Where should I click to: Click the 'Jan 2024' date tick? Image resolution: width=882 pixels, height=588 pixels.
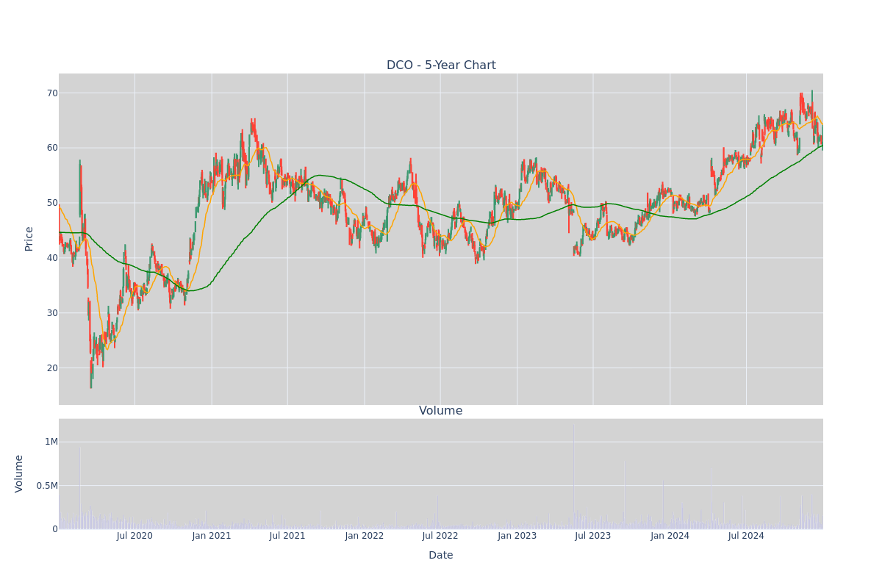(x=670, y=536)
